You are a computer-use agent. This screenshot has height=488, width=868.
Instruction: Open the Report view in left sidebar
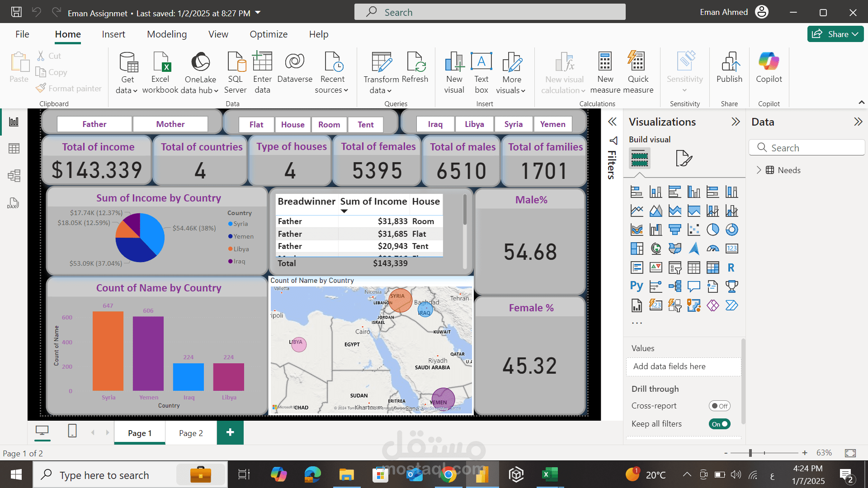(x=14, y=122)
